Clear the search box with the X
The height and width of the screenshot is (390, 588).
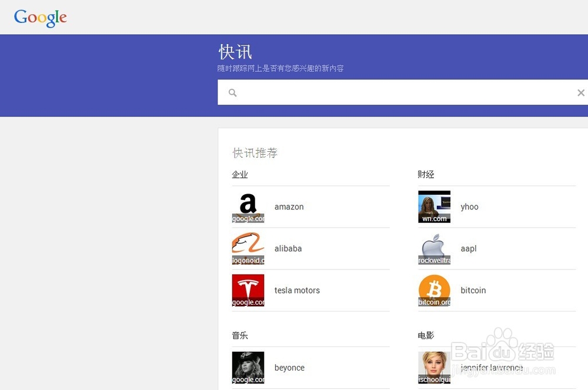coord(581,92)
